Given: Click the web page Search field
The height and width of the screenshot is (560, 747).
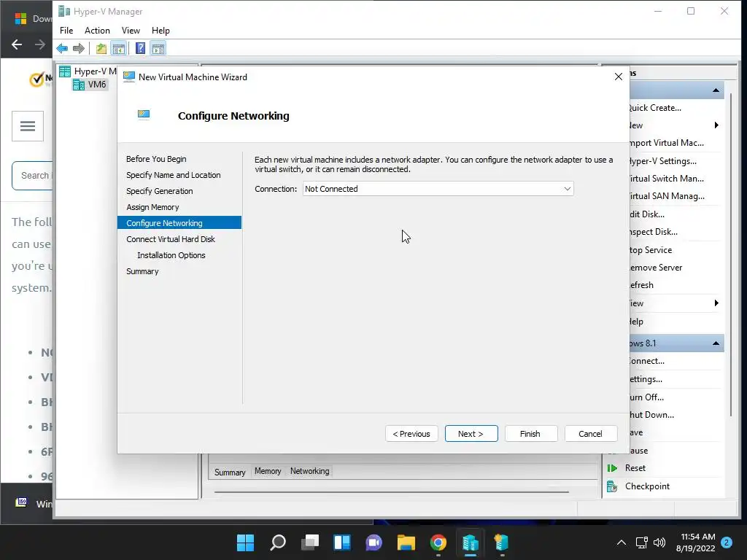Looking at the screenshot, I should coord(32,176).
